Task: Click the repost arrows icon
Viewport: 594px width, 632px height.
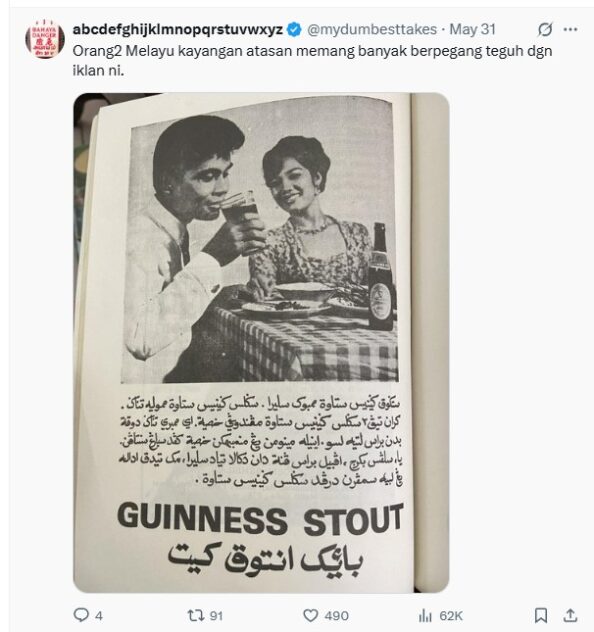Action: point(195,615)
